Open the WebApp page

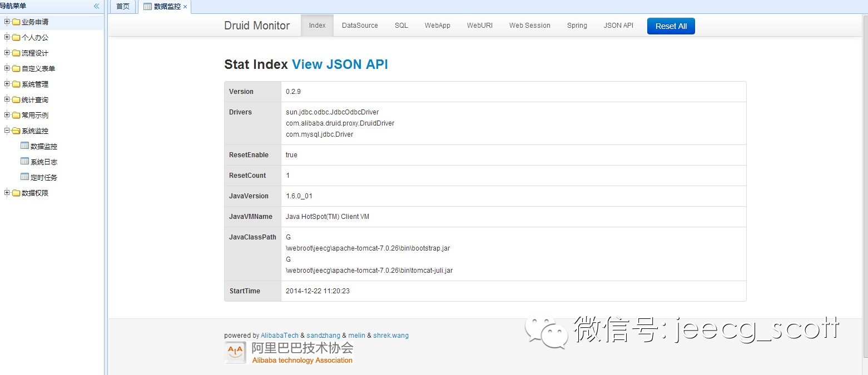438,26
